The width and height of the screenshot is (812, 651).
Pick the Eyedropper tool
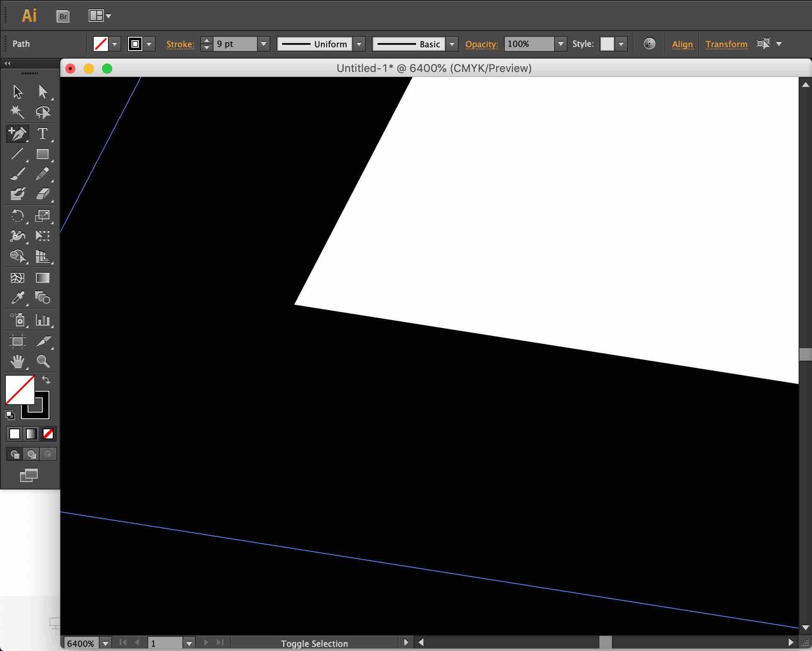pos(17,298)
